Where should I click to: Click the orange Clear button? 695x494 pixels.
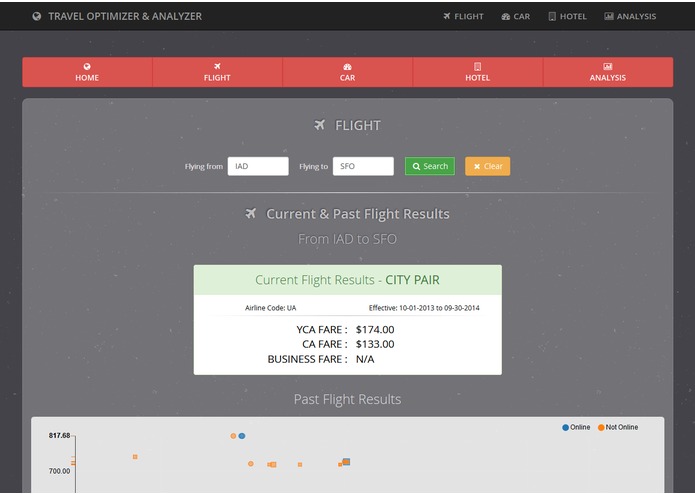tap(488, 166)
